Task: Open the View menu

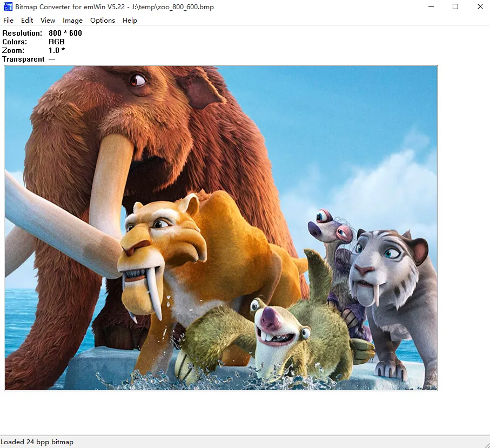Action: point(48,21)
